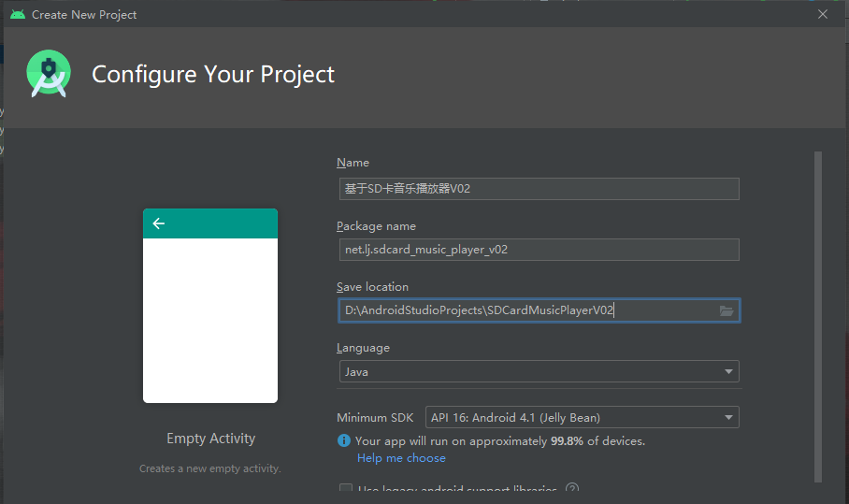Toggle the legacy android support libraries checkbox
This screenshot has height=504, width=849.
click(345, 488)
